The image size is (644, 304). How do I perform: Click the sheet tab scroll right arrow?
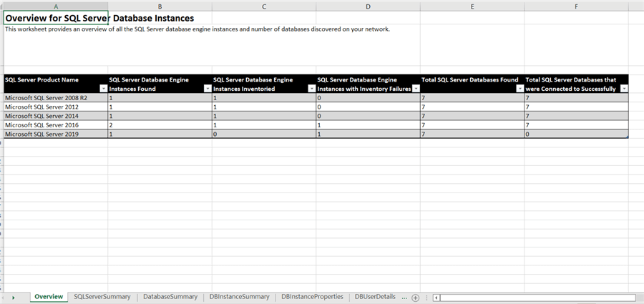(14, 298)
